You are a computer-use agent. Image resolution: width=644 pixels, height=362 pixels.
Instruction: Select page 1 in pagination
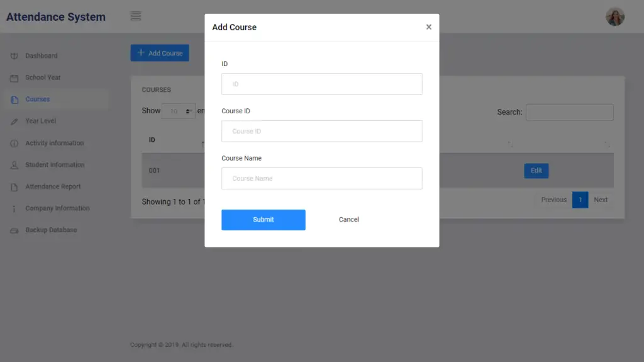coord(580,200)
